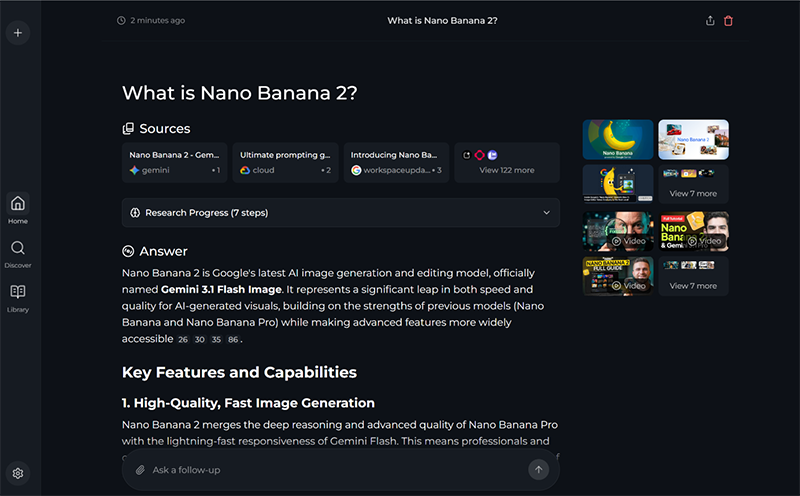800x496 pixels.
Task: Open settings gear at sidebar bottom
Action: click(x=18, y=473)
